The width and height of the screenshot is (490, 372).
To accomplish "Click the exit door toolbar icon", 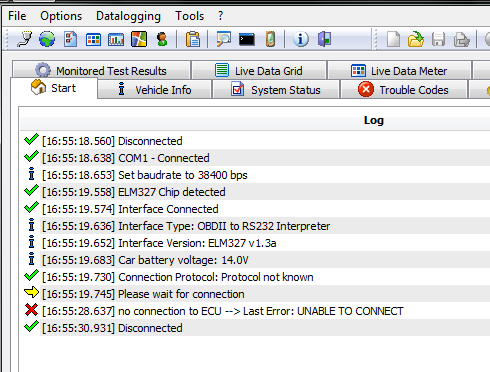I will click(324, 39).
